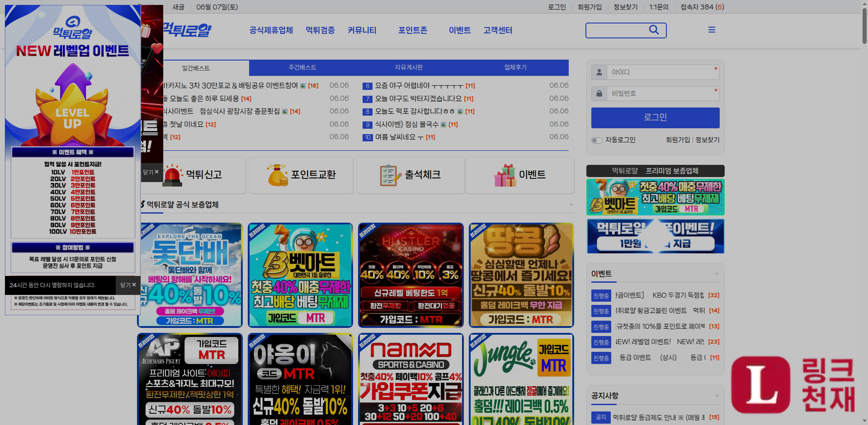868x425 pixels.
Task: Open post 오늘 야구도 박터지겠습니다요
Action: (x=418, y=98)
